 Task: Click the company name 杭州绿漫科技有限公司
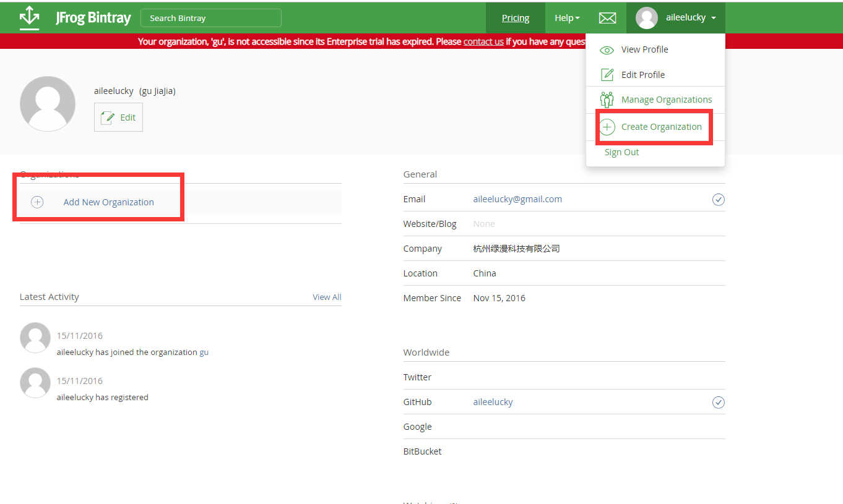point(516,249)
